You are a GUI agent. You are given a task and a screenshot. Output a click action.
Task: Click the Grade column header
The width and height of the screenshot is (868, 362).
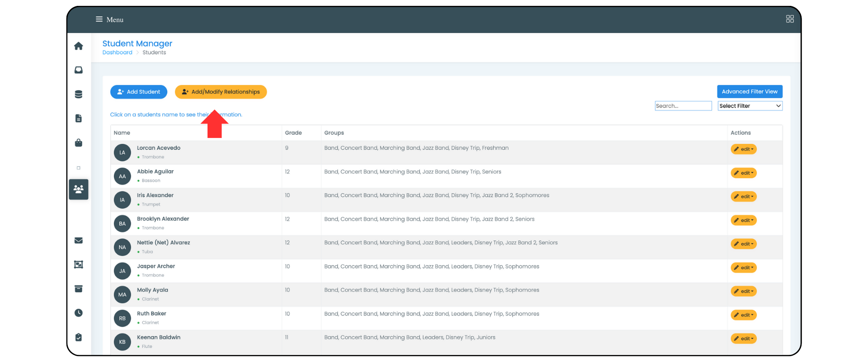pyautogui.click(x=293, y=133)
